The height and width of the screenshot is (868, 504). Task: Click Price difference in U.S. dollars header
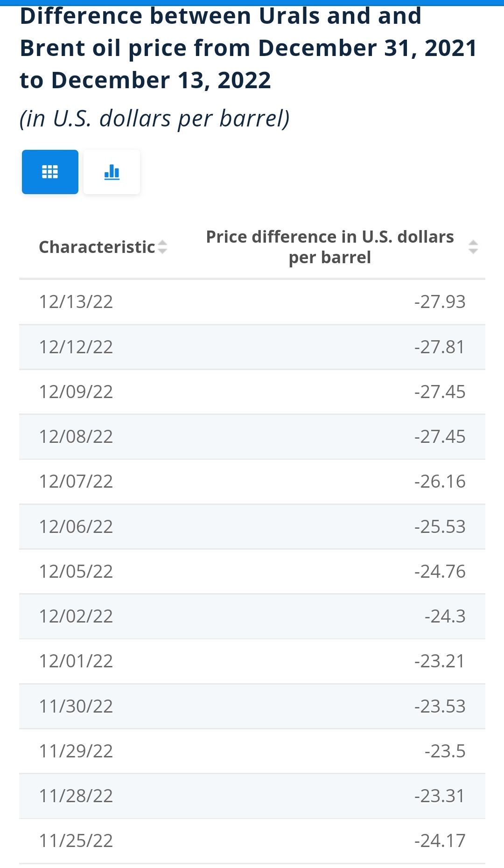point(330,247)
